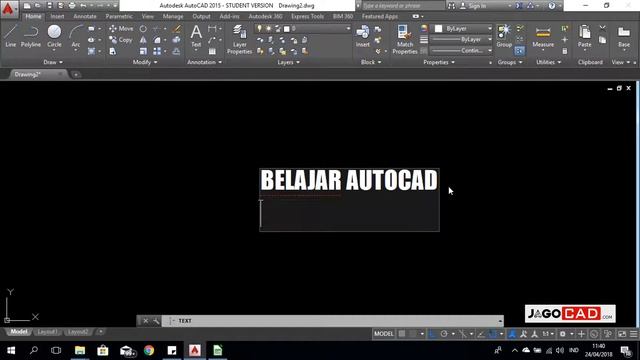Open the Parametric ribbon tab

click(119, 16)
